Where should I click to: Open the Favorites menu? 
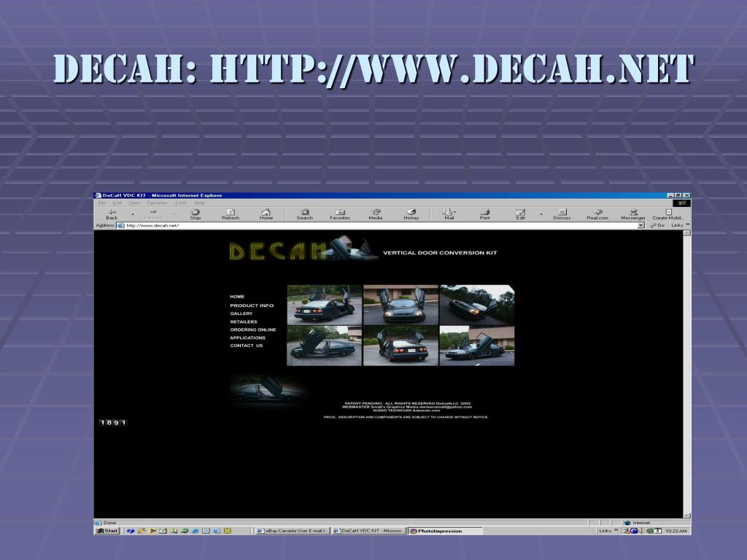tap(157, 203)
